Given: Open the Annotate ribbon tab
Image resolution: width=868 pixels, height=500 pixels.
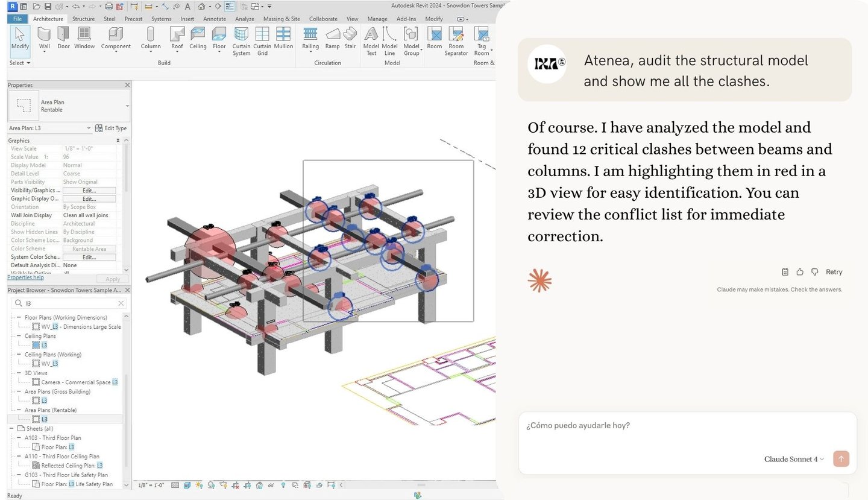Looking at the screenshot, I should coord(215,19).
